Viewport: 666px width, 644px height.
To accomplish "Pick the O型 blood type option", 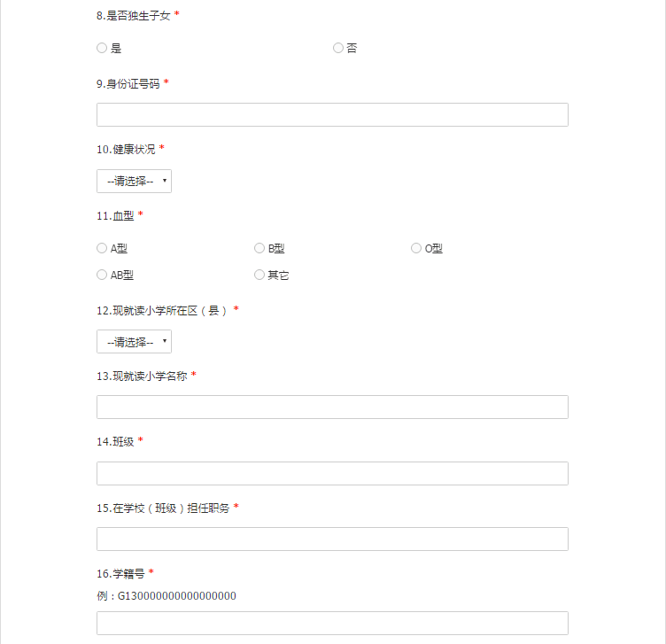I will coord(416,249).
